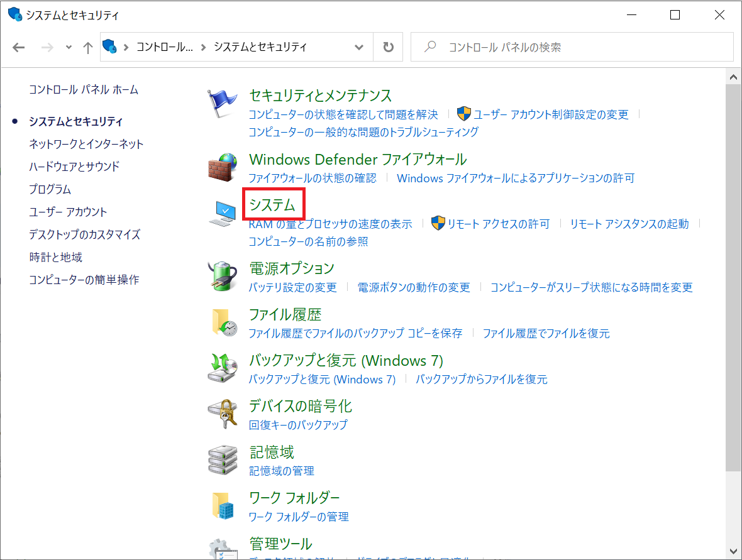This screenshot has height=560, width=742.
Task: Click 回復キーのバックアップ link
Action: point(298,425)
